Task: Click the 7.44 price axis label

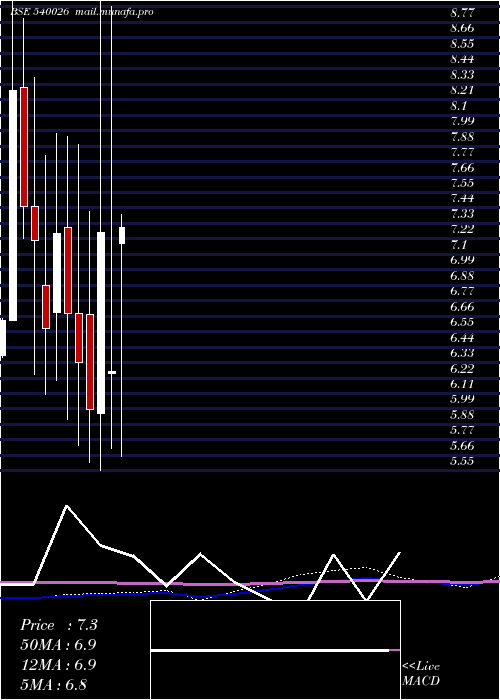Action: click(x=462, y=198)
